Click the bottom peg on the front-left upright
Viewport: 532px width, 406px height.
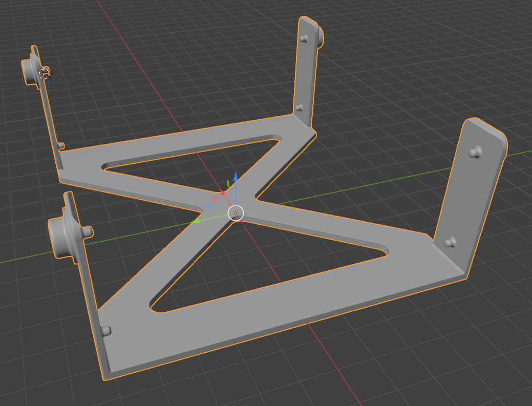pyautogui.click(x=106, y=331)
